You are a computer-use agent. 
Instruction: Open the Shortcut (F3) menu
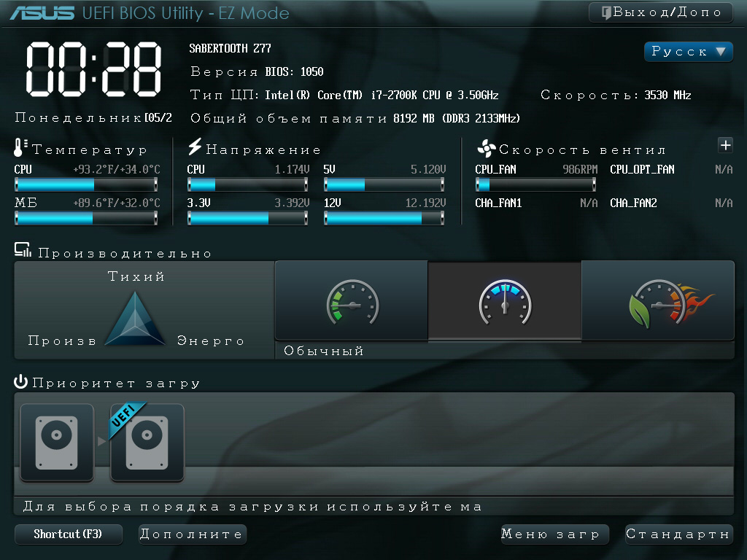tap(69, 534)
